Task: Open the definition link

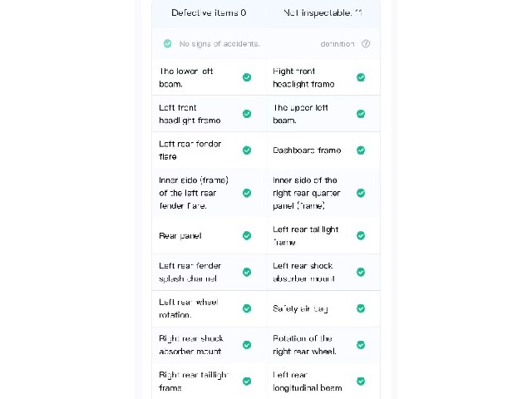Action: [x=337, y=44]
